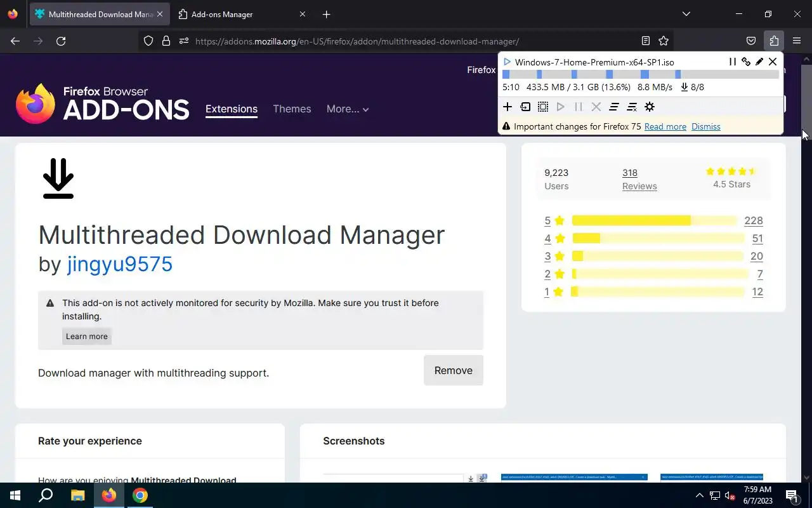Image resolution: width=812 pixels, height=508 pixels.
Task: Click Learn more about security monitoring
Action: click(87, 336)
